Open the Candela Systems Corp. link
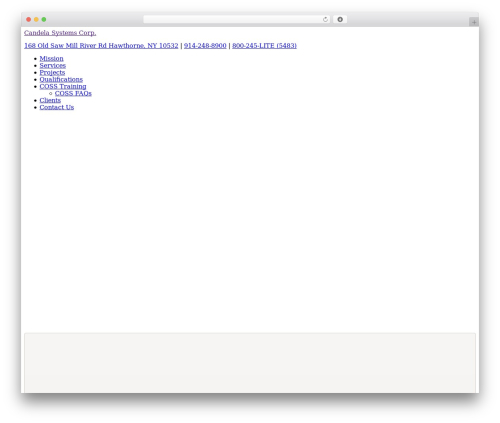Image resolution: width=500 pixels, height=423 pixels. coord(60,33)
